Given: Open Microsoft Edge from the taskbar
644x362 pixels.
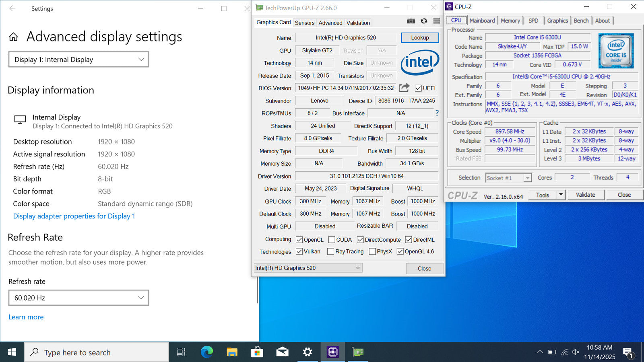Looking at the screenshot, I should pyautogui.click(x=206, y=352).
